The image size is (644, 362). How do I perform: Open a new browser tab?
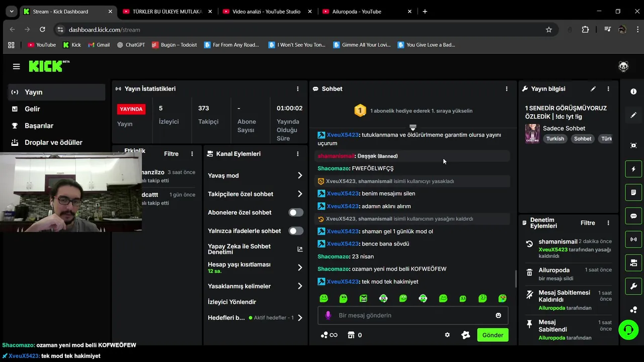[x=425, y=12]
